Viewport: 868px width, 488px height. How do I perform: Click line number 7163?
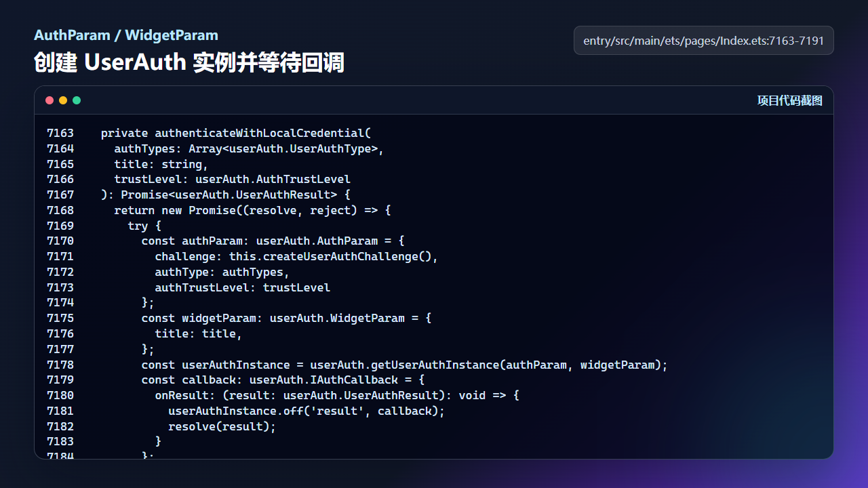(60, 133)
